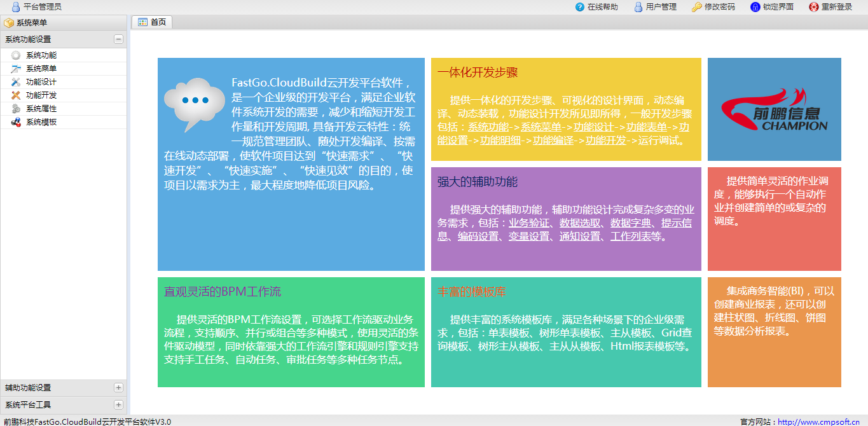The image size is (868, 426).
Task: Click the 平台管理员 user icon
Action: pyautogui.click(x=16, y=7)
